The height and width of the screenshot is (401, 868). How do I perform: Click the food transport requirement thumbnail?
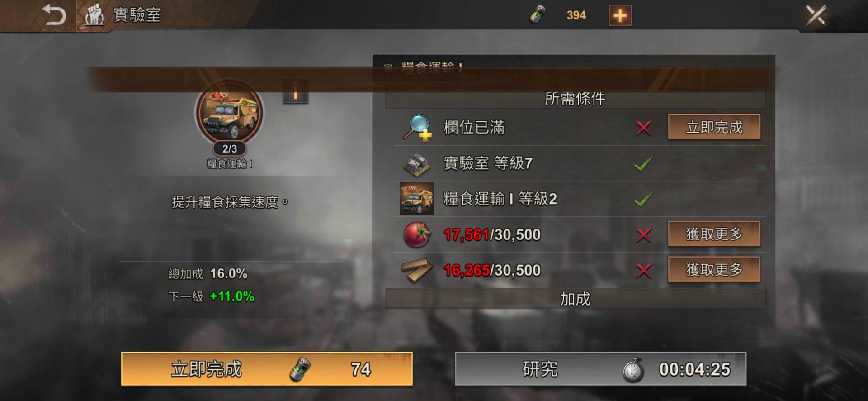[x=417, y=199]
